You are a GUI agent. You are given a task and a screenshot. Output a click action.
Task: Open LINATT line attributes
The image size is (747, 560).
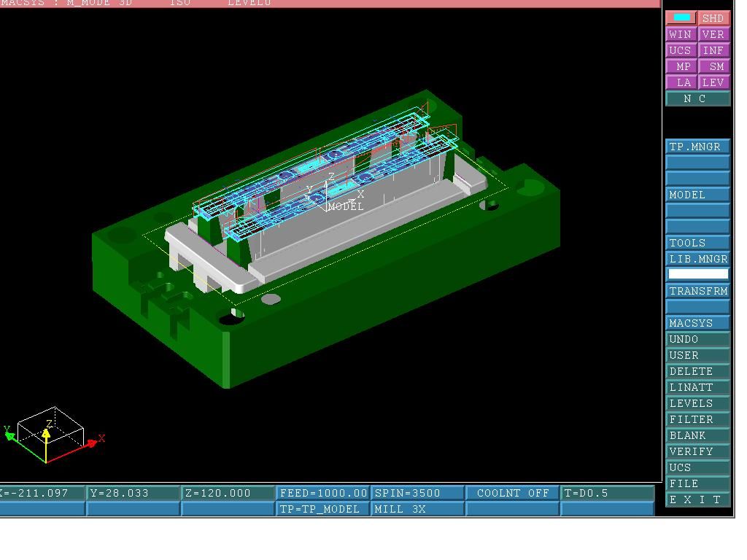coord(697,388)
